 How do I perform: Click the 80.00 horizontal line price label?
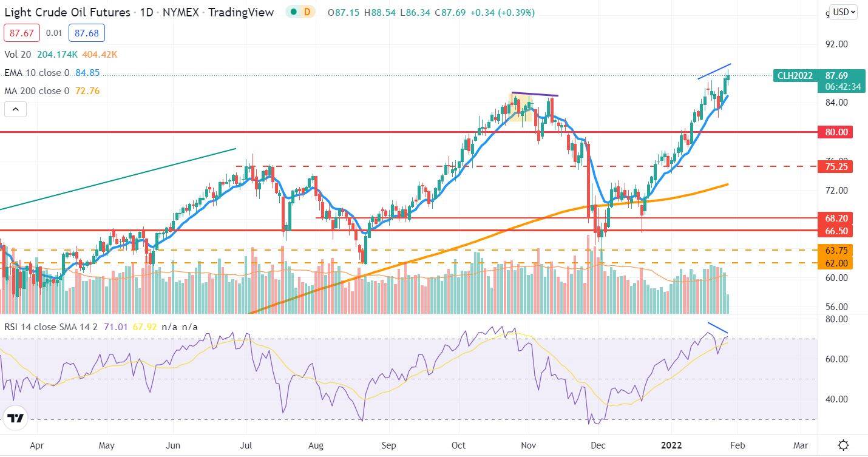(x=835, y=132)
